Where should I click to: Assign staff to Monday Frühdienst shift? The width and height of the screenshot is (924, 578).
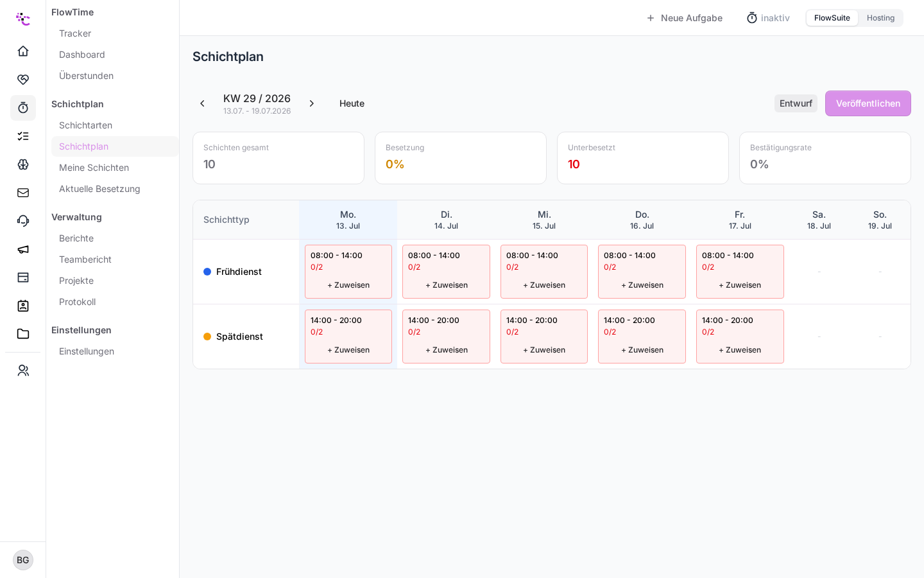coord(348,285)
